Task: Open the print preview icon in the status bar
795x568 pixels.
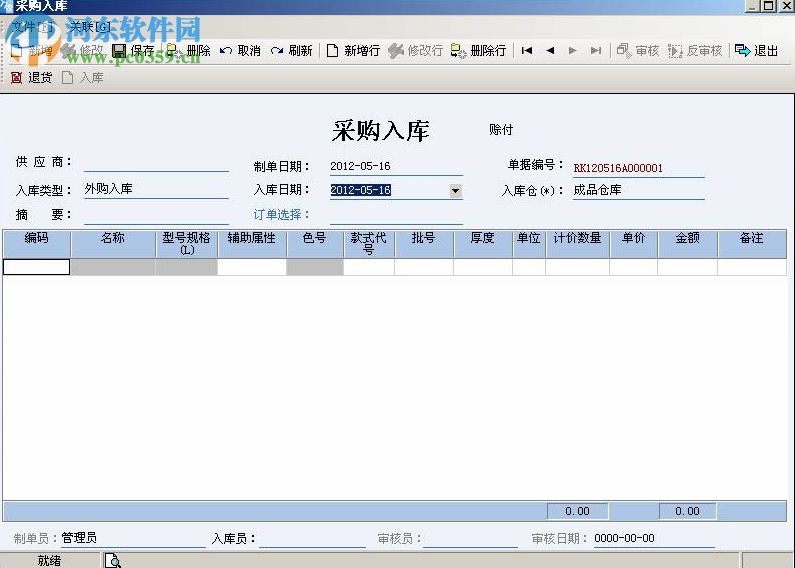Action: tap(113, 560)
